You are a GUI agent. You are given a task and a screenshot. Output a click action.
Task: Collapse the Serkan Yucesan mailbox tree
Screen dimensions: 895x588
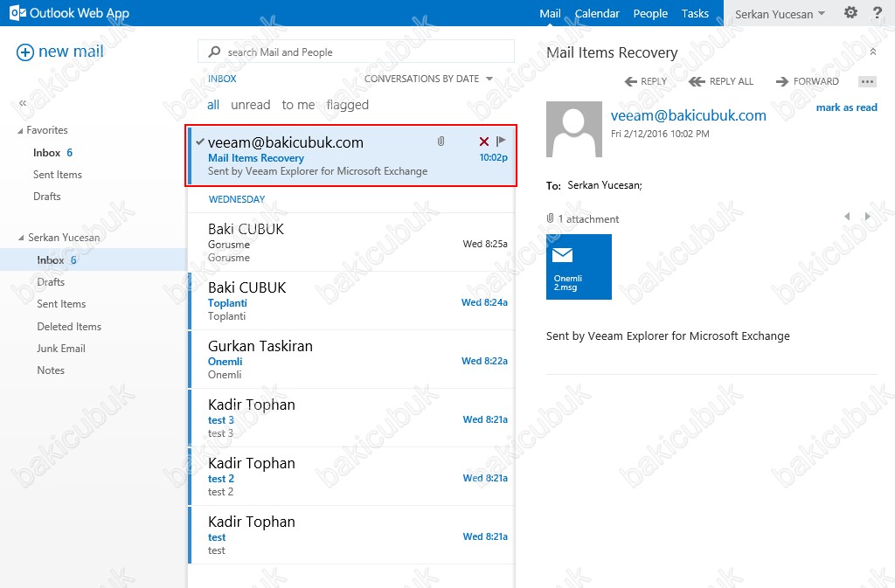click(x=21, y=238)
